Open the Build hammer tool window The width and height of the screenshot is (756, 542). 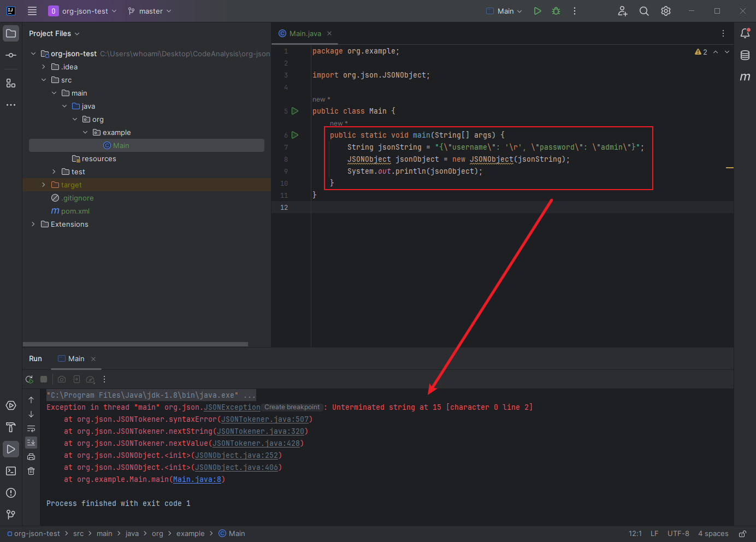(x=11, y=427)
